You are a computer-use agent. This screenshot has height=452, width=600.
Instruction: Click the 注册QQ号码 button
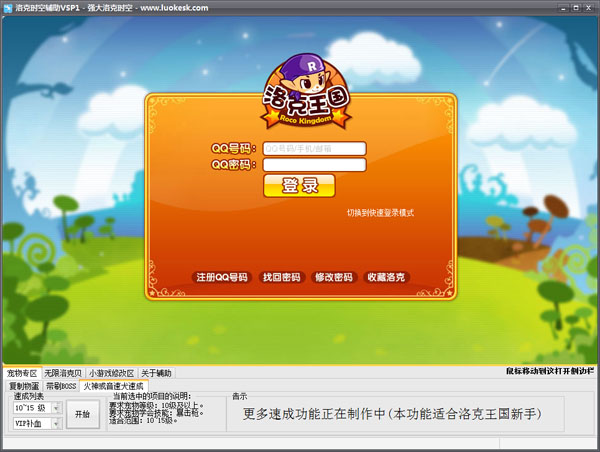point(222,277)
